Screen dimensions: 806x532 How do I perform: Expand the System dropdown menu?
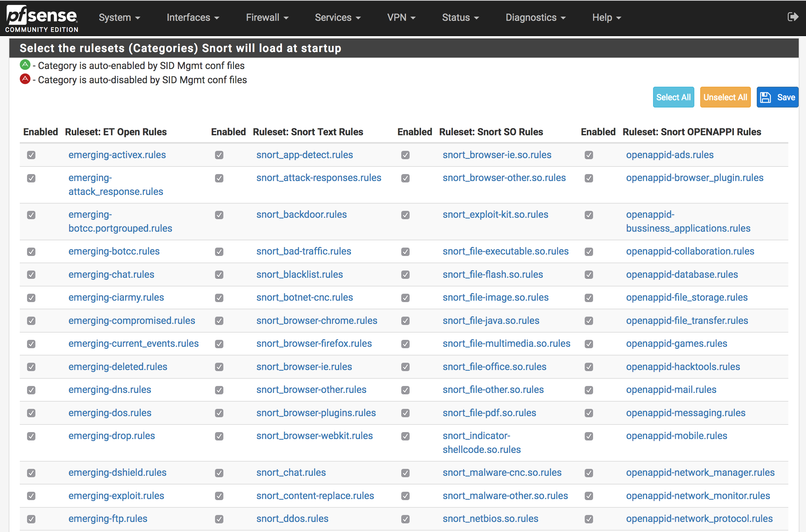tap(119, 17)
